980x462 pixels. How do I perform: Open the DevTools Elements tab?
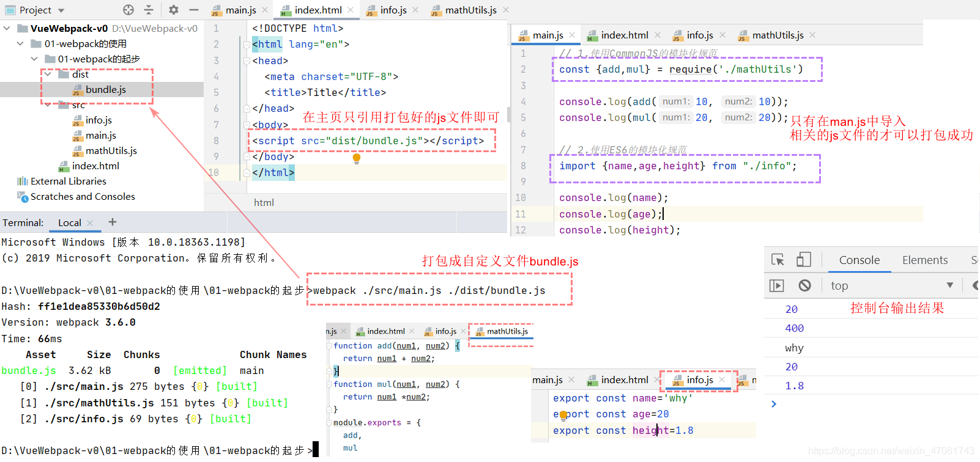click(924, 260)
